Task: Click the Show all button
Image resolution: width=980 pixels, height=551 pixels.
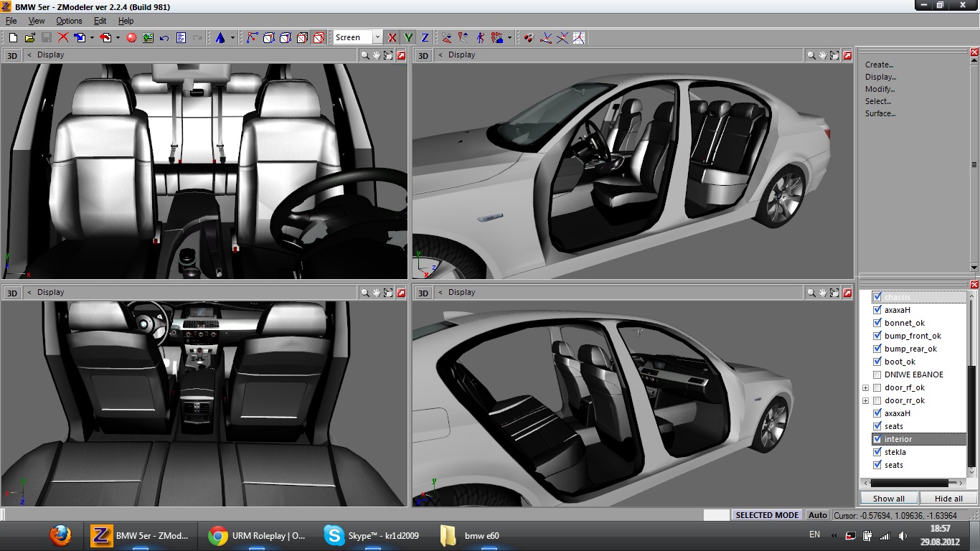Action: tap(888, 499)
